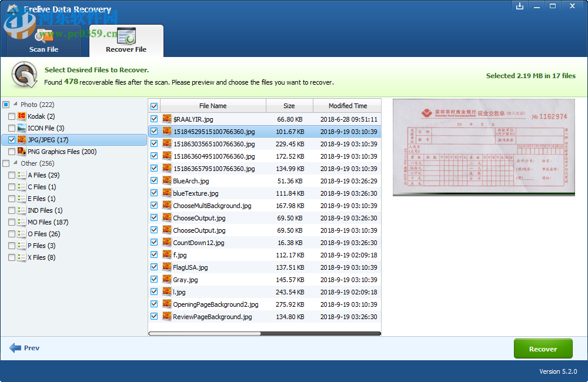Switch to the Scan File tab
Screen dimensions: 588x382
click(44, 49)
